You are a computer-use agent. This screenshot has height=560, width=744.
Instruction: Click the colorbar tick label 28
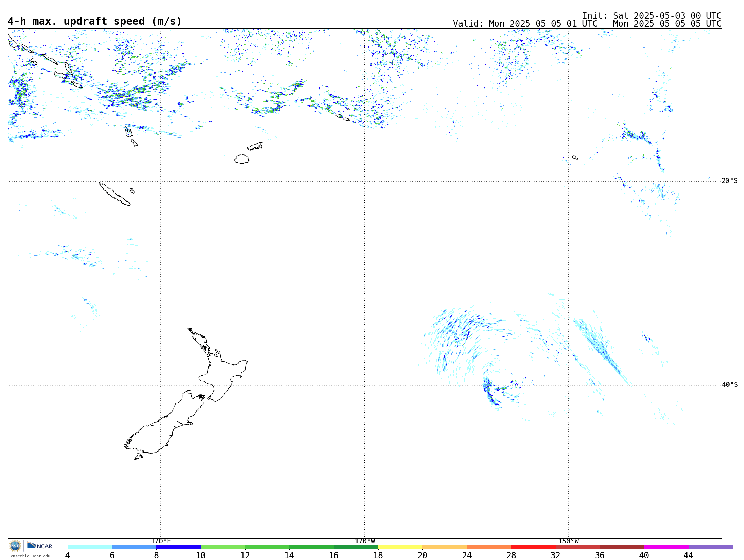[x=511, y=556]
